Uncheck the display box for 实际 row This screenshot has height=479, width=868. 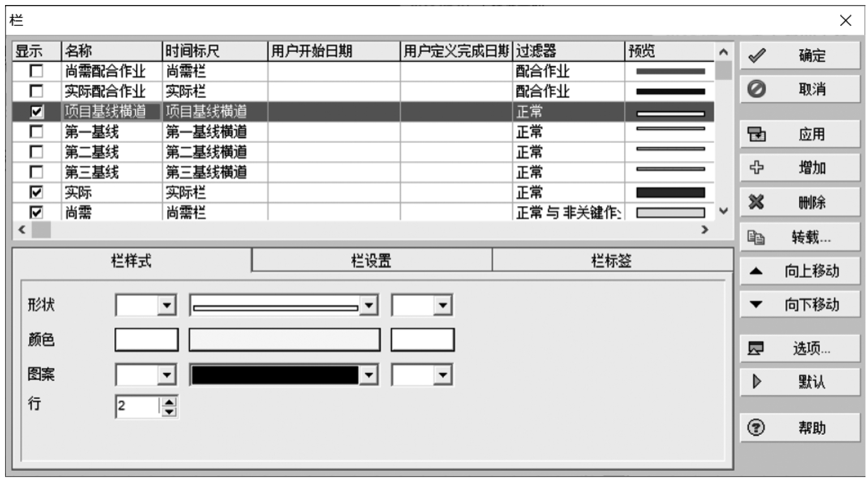click(x=37, y=192)
